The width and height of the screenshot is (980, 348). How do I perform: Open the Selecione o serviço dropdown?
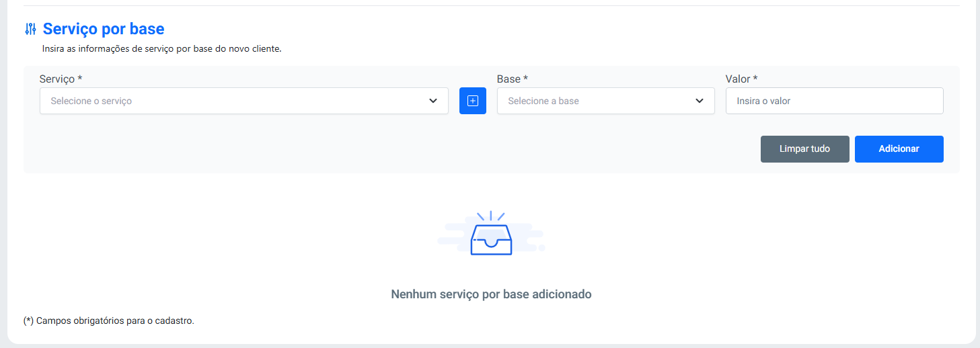pos(243,101)
